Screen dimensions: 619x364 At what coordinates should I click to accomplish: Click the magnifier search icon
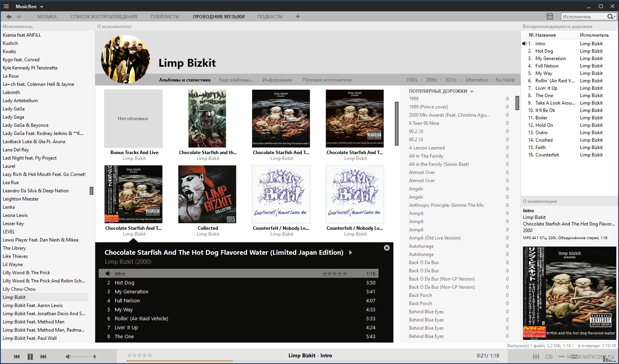click(610, 16)
